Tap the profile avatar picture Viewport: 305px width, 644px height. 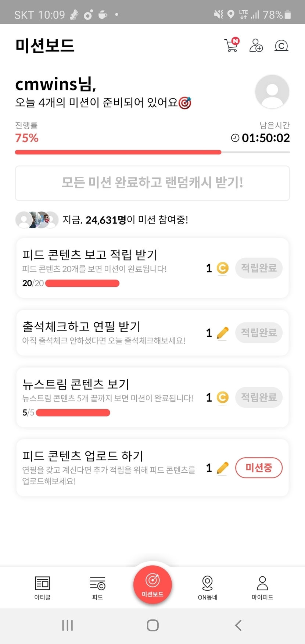(272, 92)
